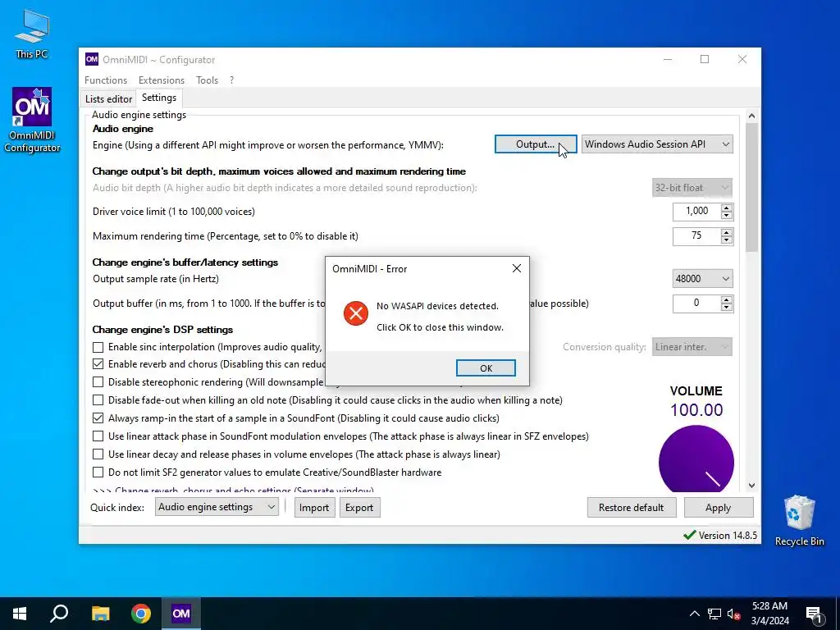
Task: Click output buffer value field
Action: [697, 304]
